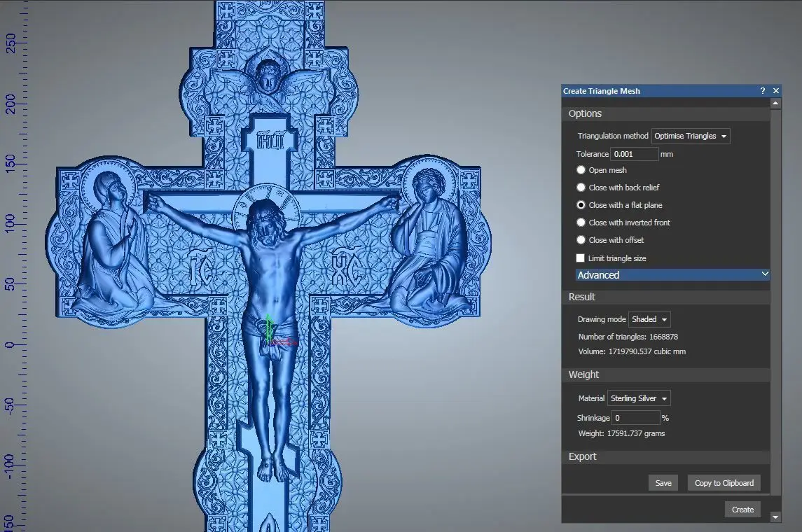Open the Triangulation method dropdown
Viewport: 802px width, 532px height.
(x=691, y=136)
